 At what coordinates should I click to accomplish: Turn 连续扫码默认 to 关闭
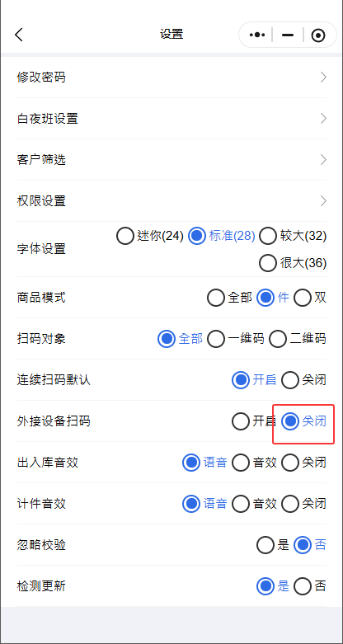(304, 380)
